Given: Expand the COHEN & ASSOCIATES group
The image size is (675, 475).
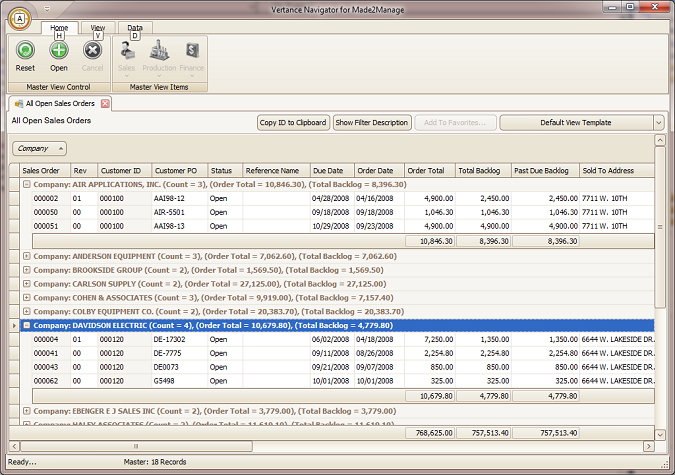Looking at the screenshot, I should tap(27, 298).
